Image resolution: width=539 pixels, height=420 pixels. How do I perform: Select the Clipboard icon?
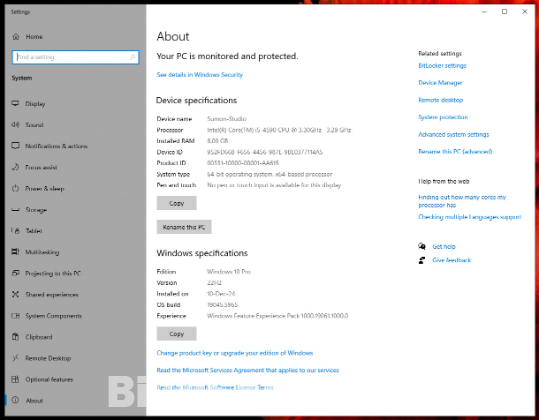click(x=15, y=337)
